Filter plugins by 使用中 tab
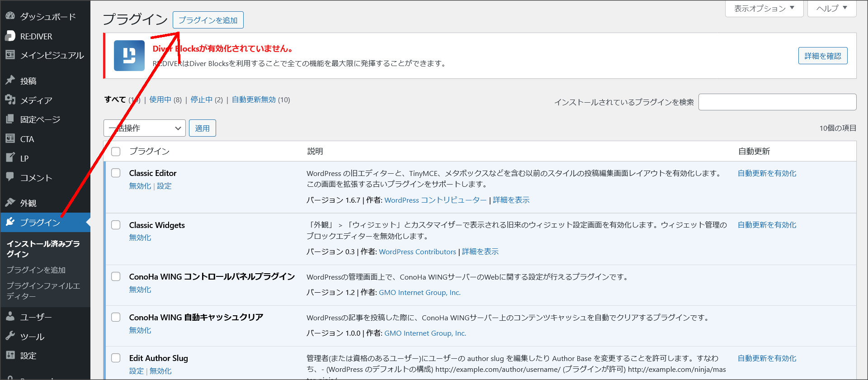Screen dimensions: 868x380 (x=160, y=100)
